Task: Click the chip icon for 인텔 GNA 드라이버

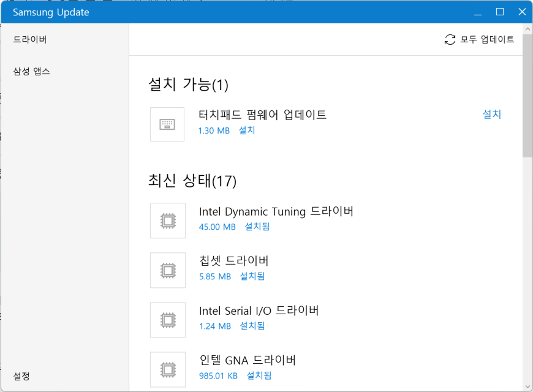Action: click(168, 369)
